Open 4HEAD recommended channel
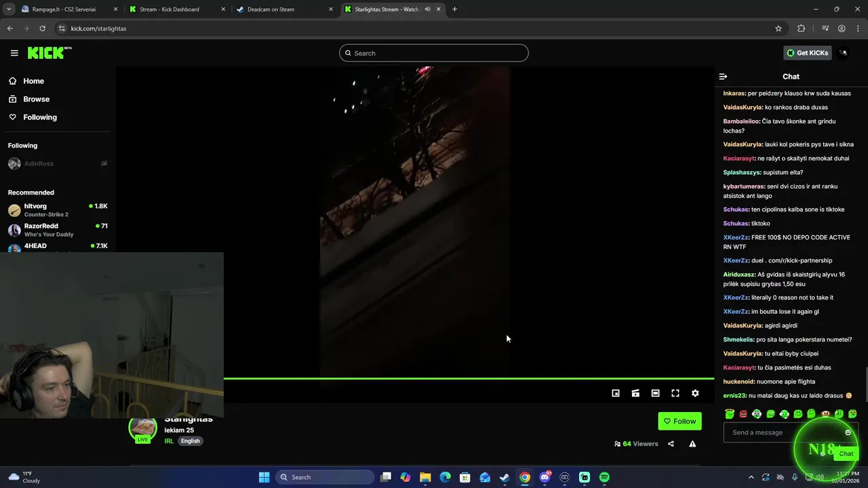 58,247
